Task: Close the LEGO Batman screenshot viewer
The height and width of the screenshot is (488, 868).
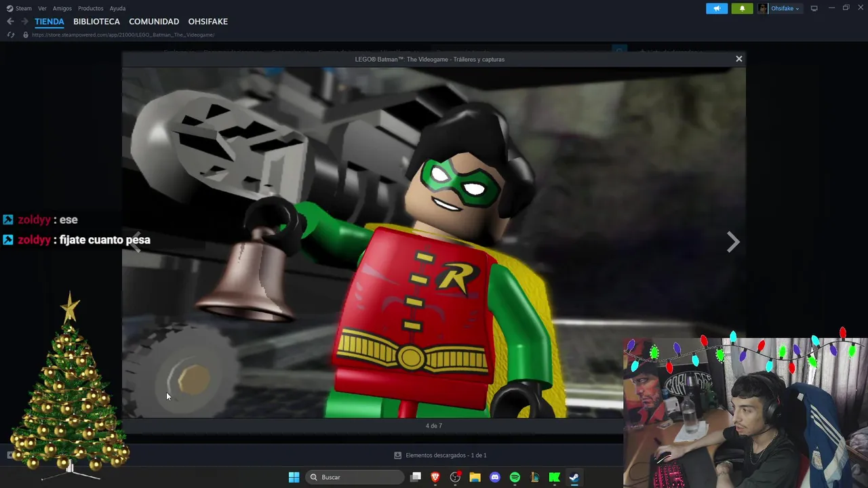Action: tap(739, 59)
